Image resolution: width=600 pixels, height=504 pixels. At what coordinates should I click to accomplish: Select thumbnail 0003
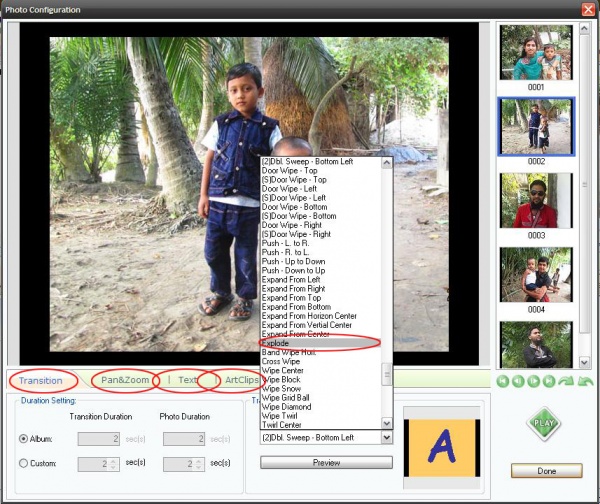tap(536, 201)
